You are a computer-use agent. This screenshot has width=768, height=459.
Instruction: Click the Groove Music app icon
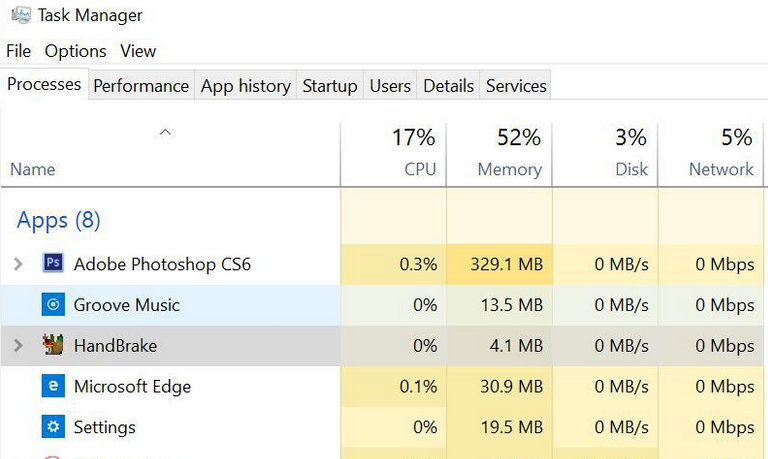[53, 305]
